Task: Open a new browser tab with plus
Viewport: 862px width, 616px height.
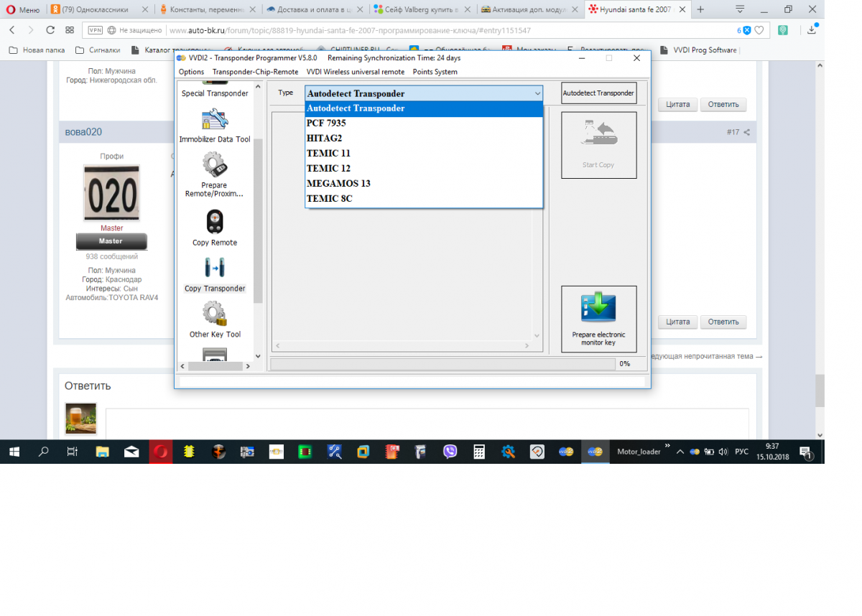Action: (x=700, y=10)
